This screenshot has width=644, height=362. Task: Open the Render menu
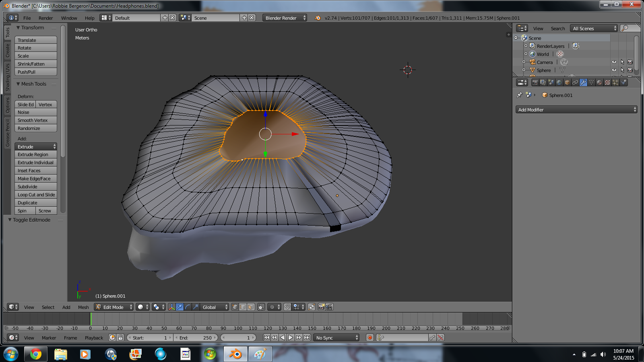46,18
